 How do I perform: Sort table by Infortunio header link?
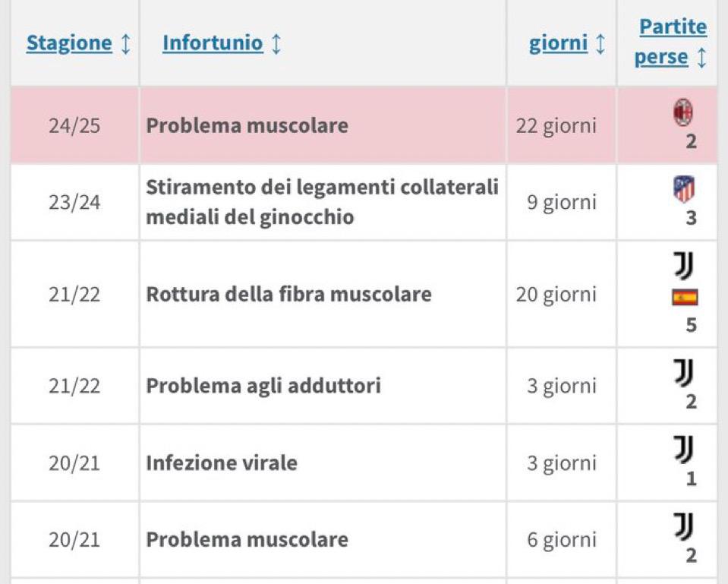[x=213, y=43]
